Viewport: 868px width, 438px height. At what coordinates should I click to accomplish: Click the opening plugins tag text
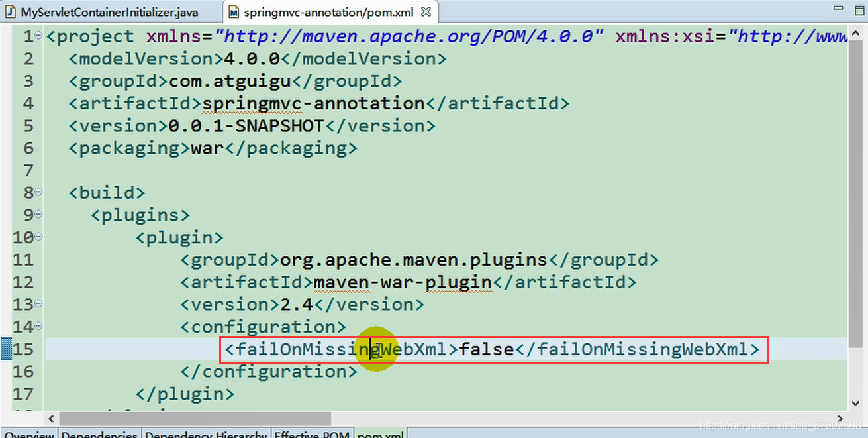pyautogui.click(x=140, y=215)
